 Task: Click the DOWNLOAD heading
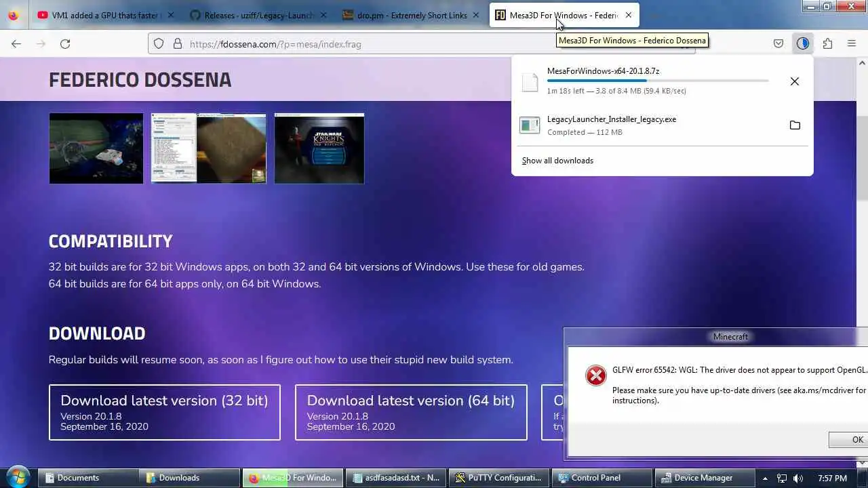97,333
